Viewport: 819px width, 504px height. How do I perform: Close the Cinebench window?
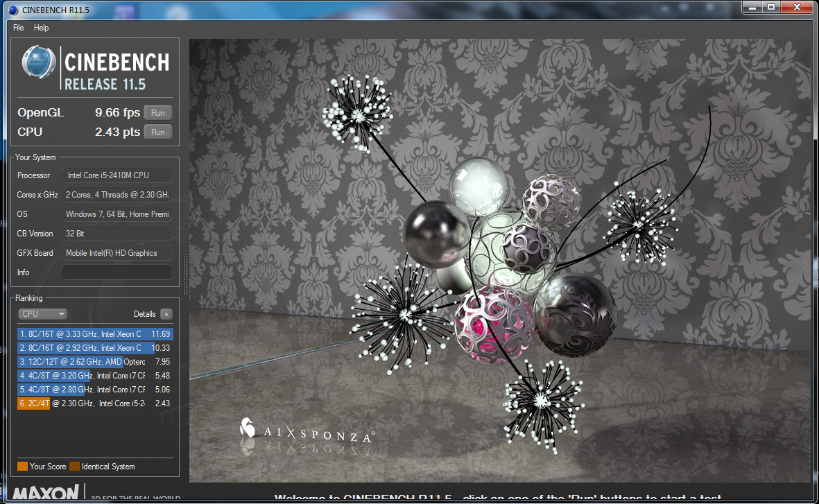(797, 7)
